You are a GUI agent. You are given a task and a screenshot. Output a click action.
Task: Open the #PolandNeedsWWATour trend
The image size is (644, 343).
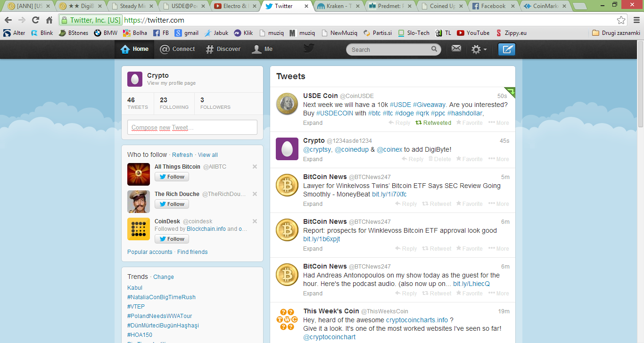pyautogui.click(x=160, y=316)
